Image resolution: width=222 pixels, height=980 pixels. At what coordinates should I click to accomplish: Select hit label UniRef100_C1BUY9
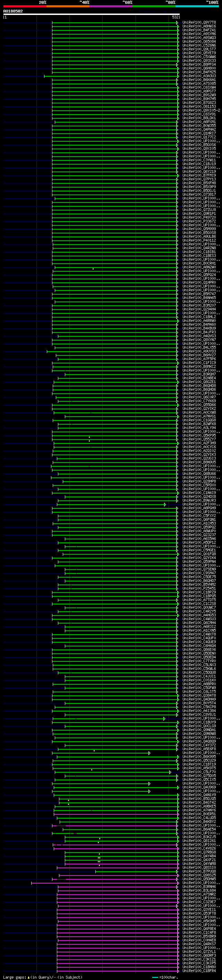pos(199,722)
